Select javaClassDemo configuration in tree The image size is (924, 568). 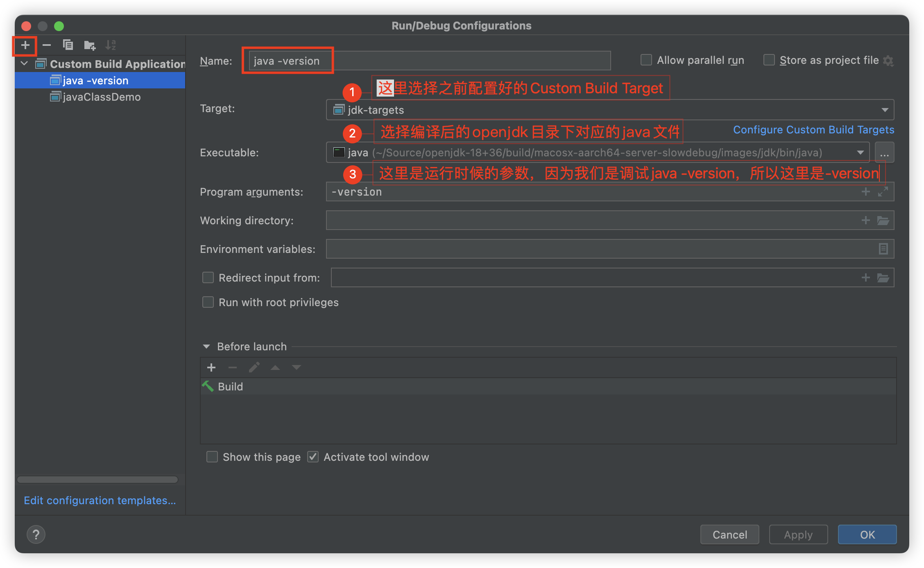101,97
